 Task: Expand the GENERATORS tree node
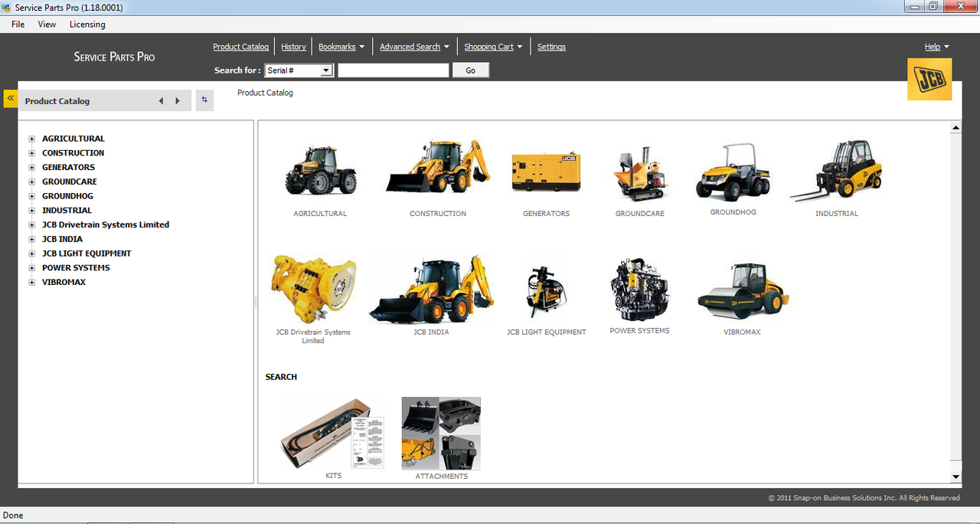click(32, 168)
